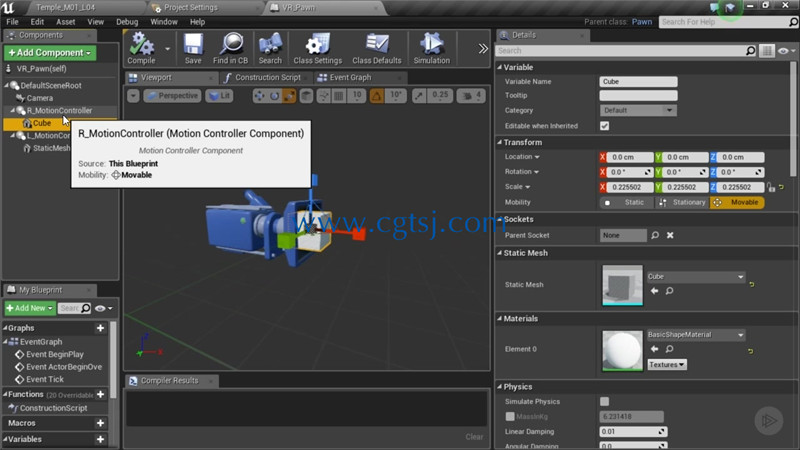Open the Search toolbar tool
800x450 pixels.
270,48
